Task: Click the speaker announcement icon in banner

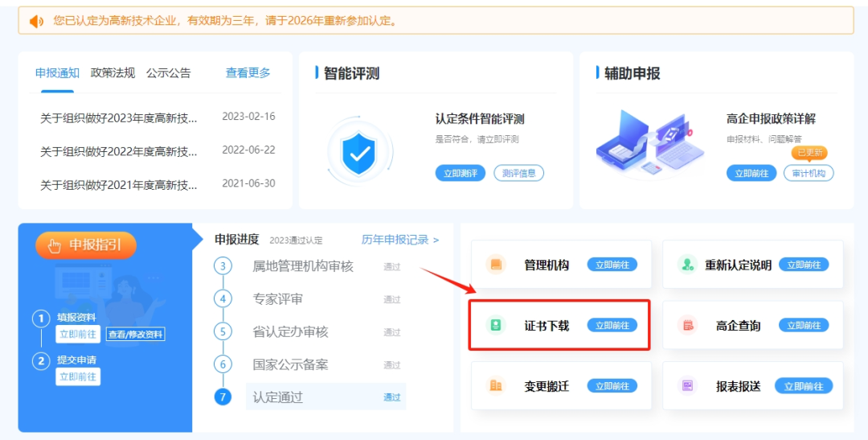Action: (36, 21)
